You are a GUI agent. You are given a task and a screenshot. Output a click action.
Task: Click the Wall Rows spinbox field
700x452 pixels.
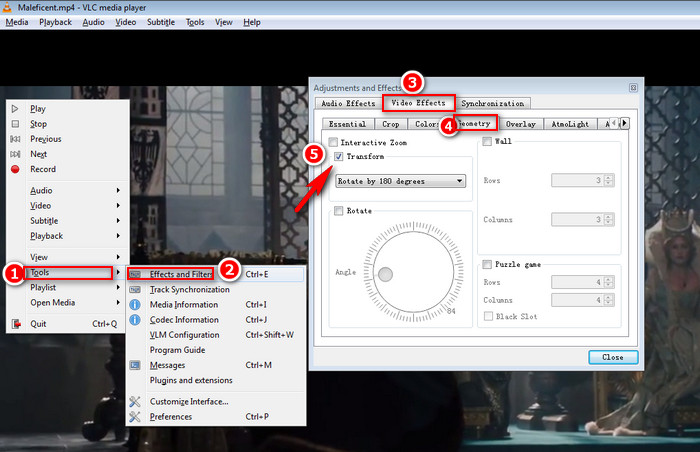[x=577, y=180]
